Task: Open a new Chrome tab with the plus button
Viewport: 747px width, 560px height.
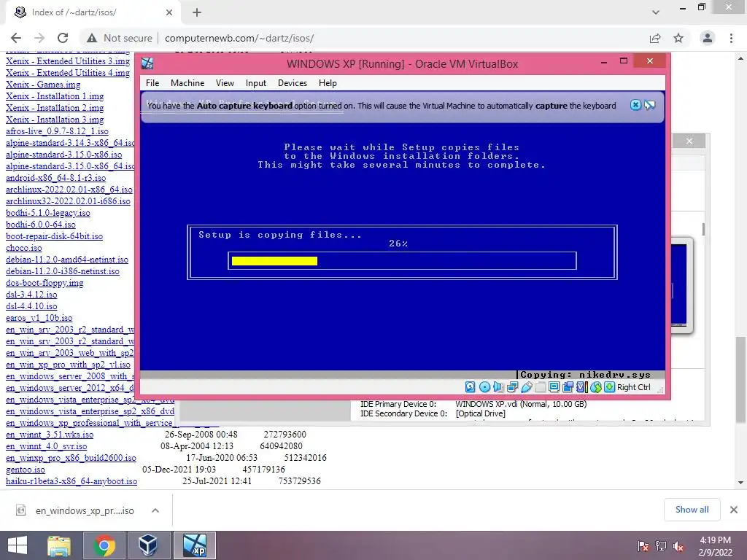Action: tap(197, 12)
